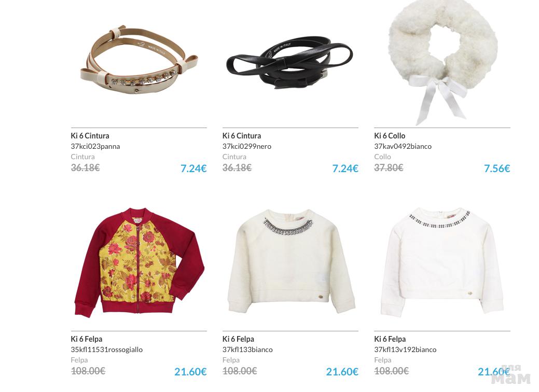Click the Collo category label under fur collar
539x392 pixels.
pyautogui.click(x=382, y=157)
